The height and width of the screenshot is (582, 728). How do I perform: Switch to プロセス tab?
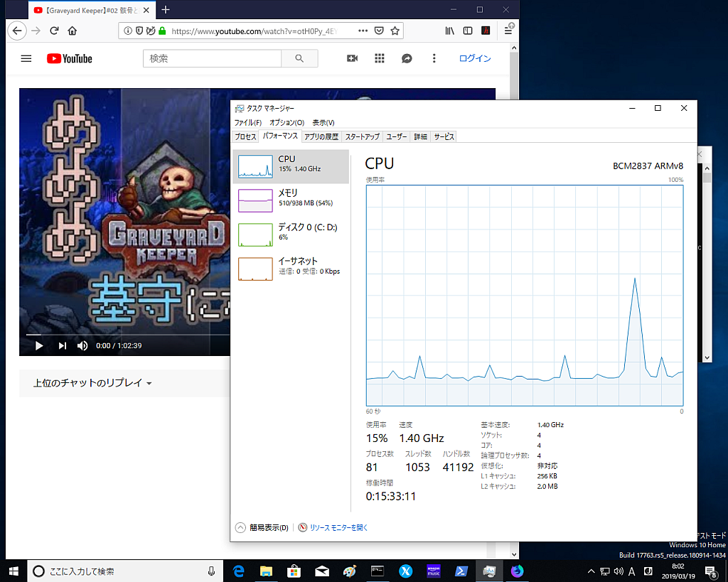[x=245, y=137]
